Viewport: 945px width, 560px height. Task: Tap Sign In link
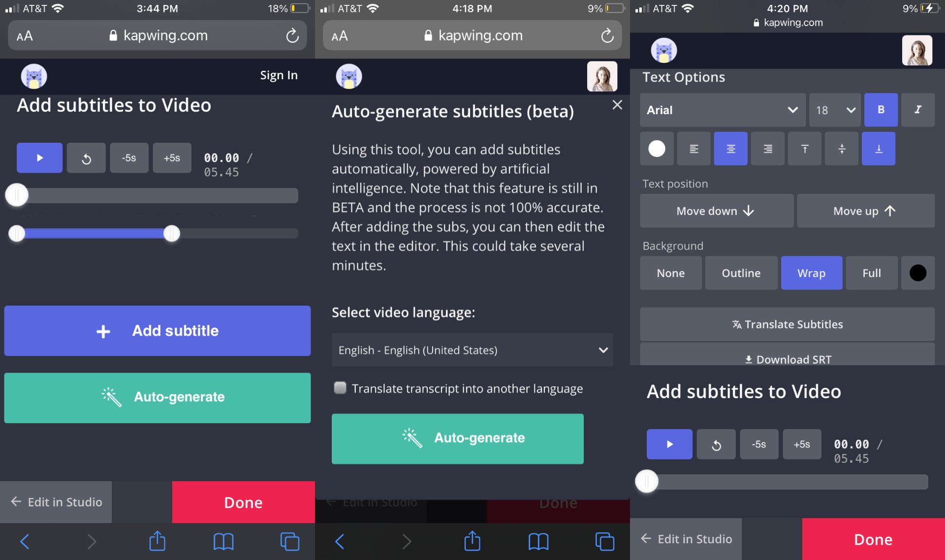279,75
